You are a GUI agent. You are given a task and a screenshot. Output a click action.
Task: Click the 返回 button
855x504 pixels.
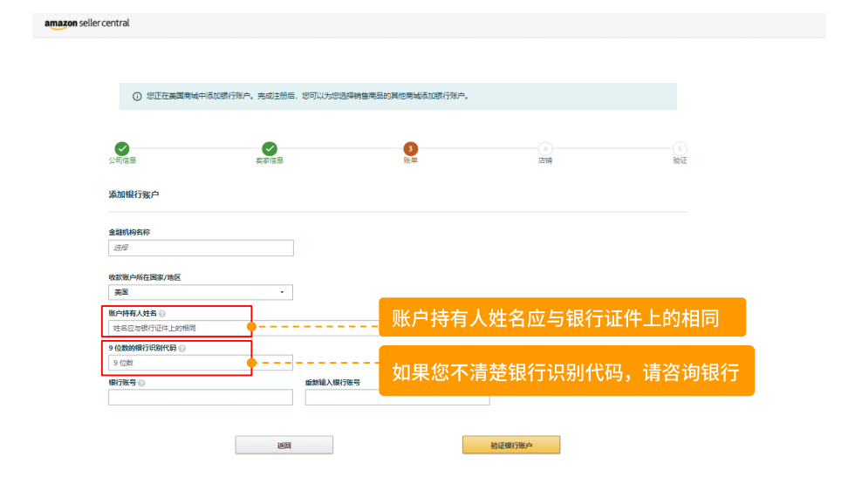(284, 444)
